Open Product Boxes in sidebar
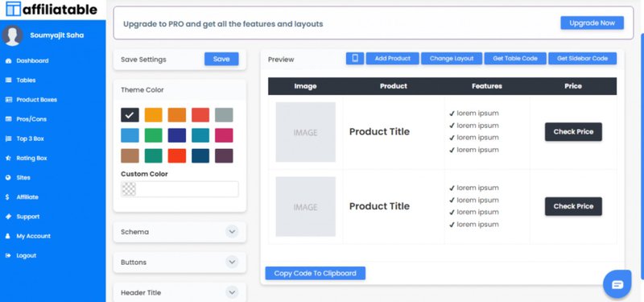Image resolution: width=644 pixels, height=302 pixels. tap(36, 100)
